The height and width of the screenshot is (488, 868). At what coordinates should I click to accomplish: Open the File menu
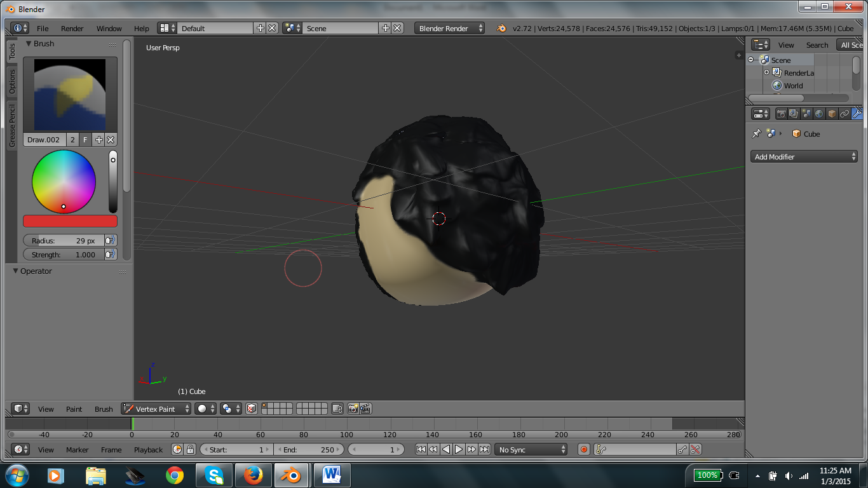click(43, 29)
